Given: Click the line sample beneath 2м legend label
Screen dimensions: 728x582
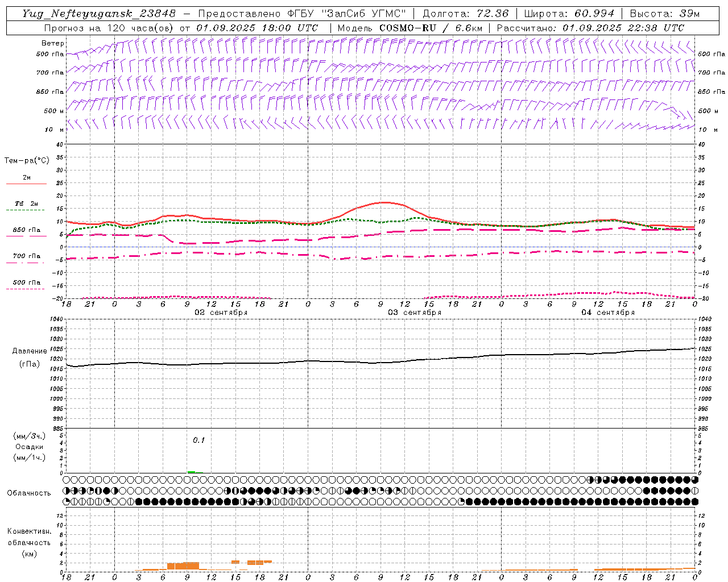Looking at the screenshot, I should point(26,184).
